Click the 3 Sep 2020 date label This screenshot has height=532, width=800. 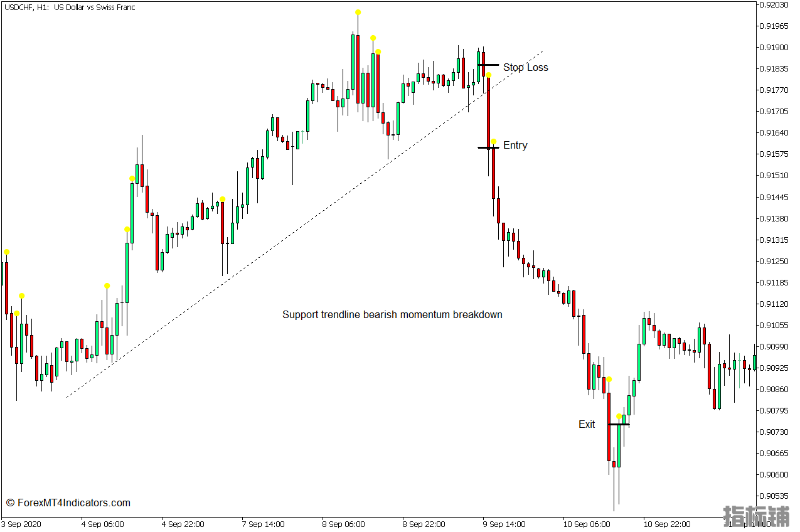click(21, 524)
